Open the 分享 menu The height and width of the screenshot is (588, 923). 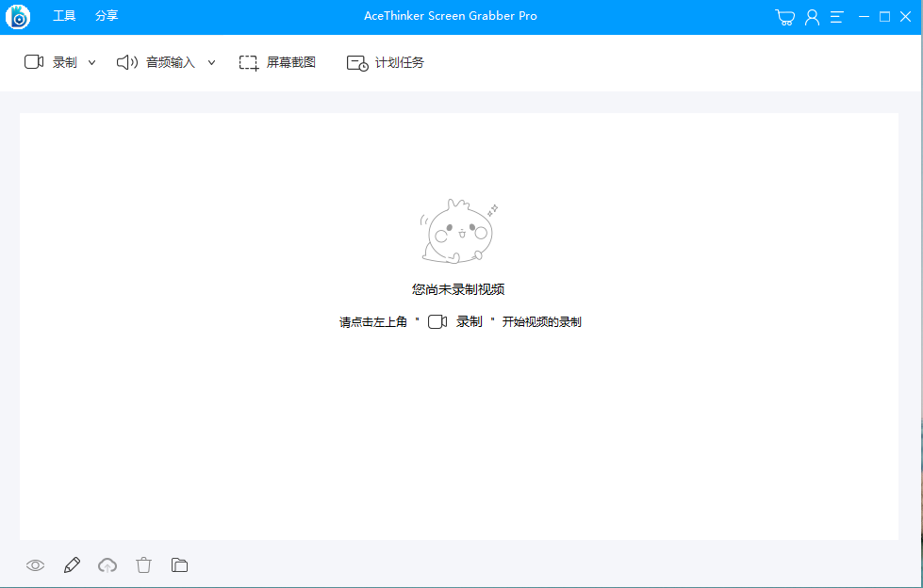(107, 17)
